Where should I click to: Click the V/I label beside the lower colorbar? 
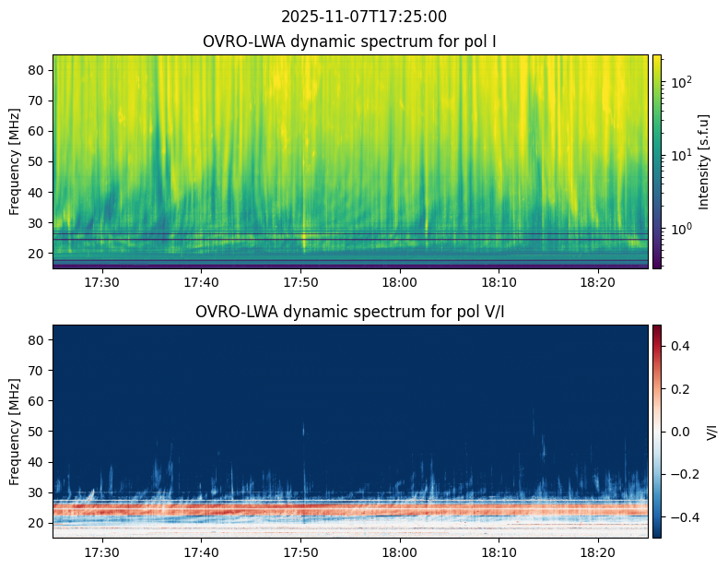click(712, 431)
